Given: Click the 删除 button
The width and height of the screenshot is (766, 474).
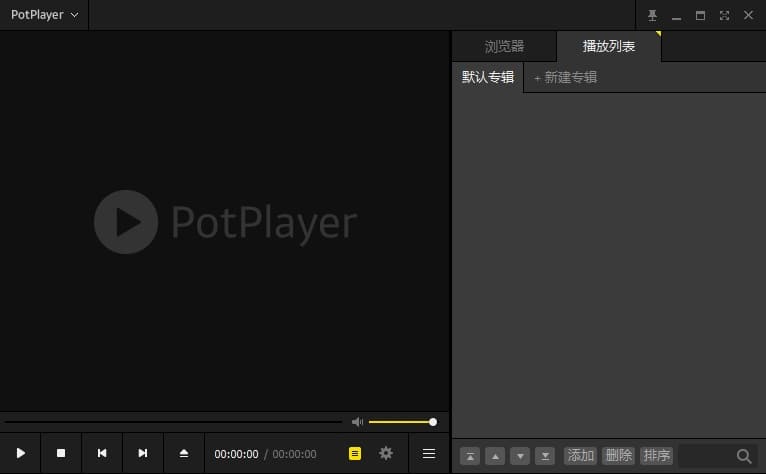Looking at the screenshot, I should 618,455.
